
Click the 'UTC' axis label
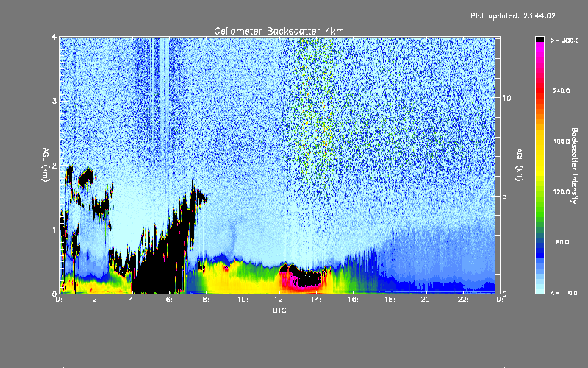(279, 310)
